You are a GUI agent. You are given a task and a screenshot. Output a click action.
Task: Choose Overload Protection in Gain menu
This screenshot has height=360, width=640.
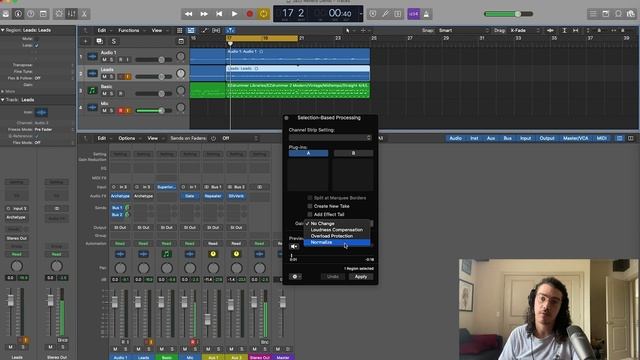click(337, 236)
